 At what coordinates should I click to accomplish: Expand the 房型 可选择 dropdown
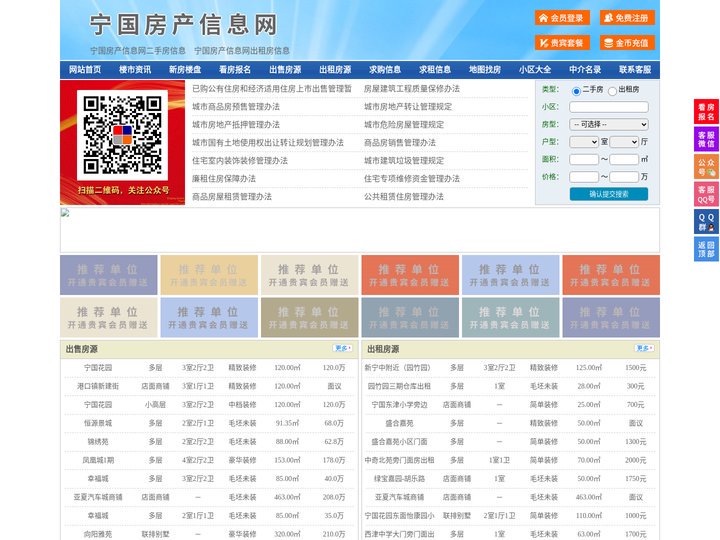coord(609,124)
